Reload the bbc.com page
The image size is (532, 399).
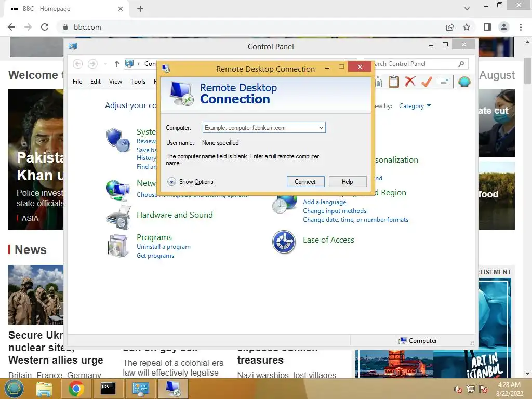(45, 27)
